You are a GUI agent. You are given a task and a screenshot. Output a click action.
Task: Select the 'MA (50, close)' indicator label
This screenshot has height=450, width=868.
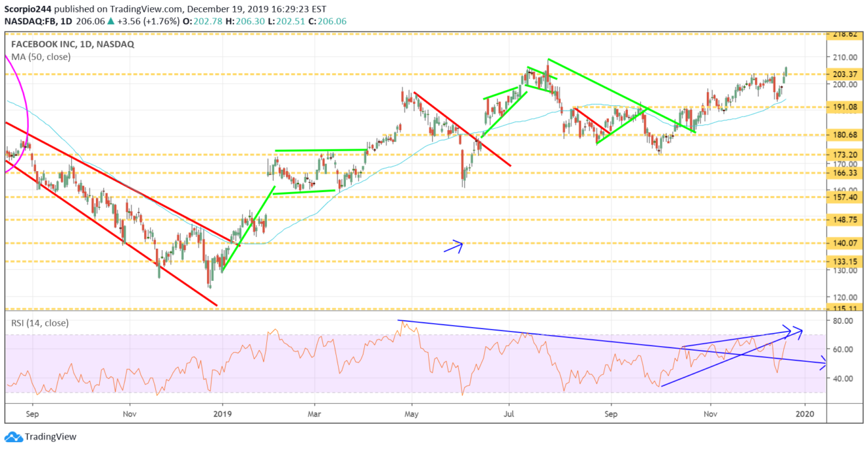point(41,57)
